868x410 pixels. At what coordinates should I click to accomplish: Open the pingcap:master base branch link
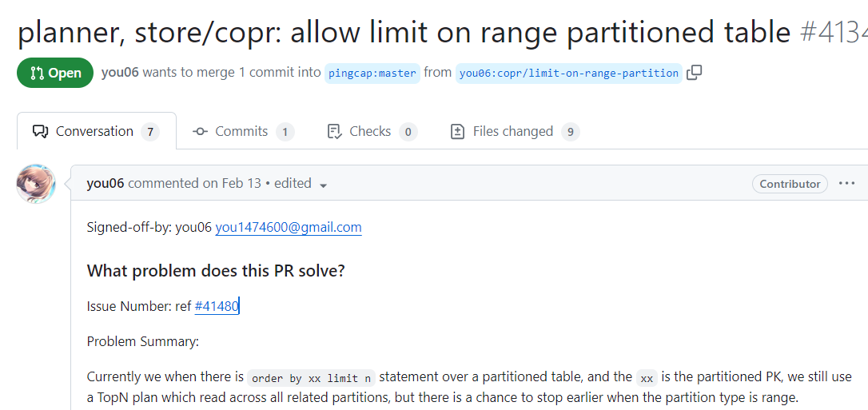tap(372, 73)
